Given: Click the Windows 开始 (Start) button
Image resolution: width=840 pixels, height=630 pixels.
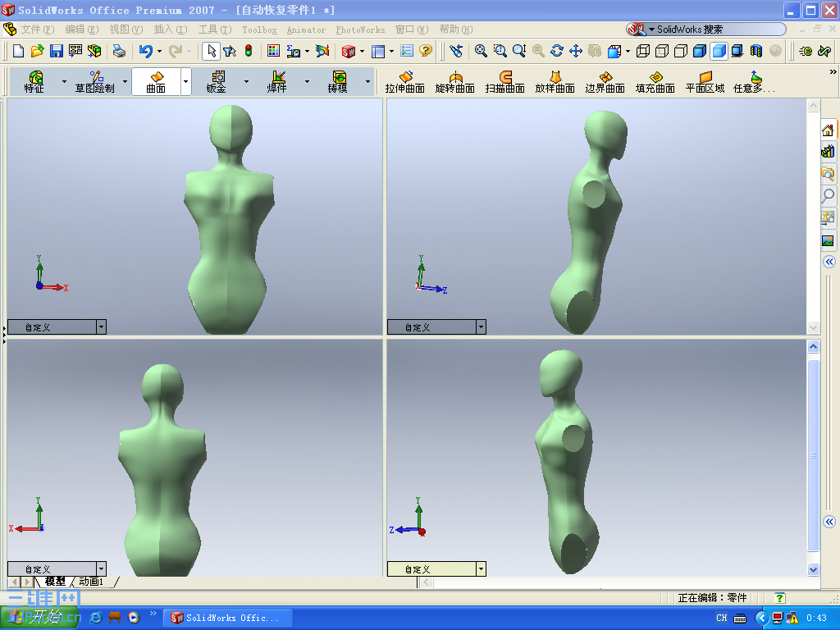Looking at the screenshot, I should coord(37,618).
